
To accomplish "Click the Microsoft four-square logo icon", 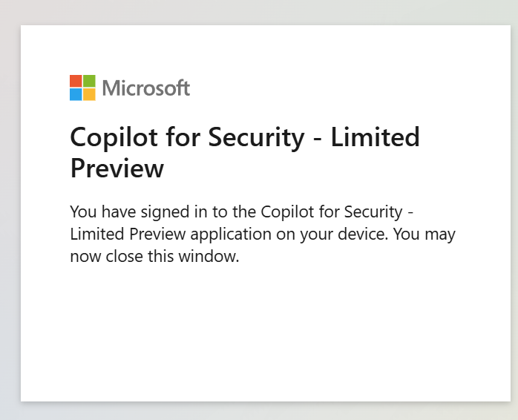I will coord(82,88).
